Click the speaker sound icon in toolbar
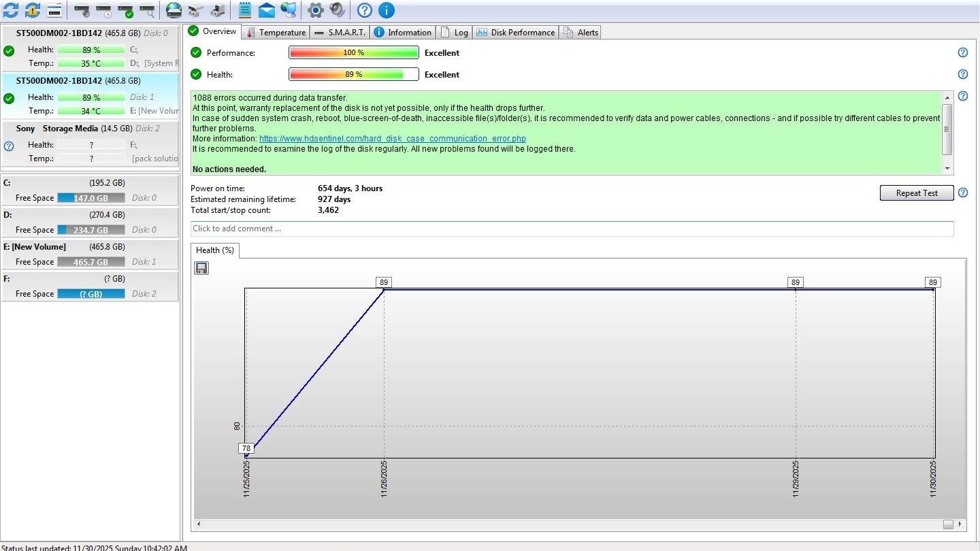The height and width of the screenshot is (551, 980). (337, 10)
